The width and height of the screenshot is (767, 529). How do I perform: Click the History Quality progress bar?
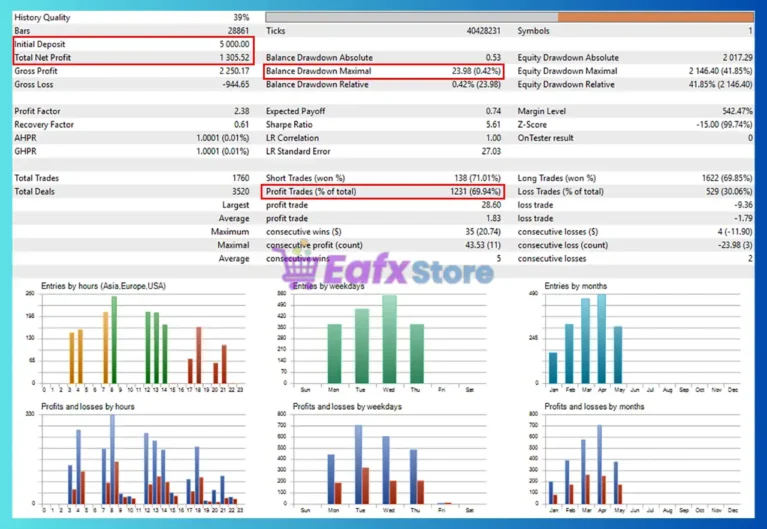pos(509,17)
